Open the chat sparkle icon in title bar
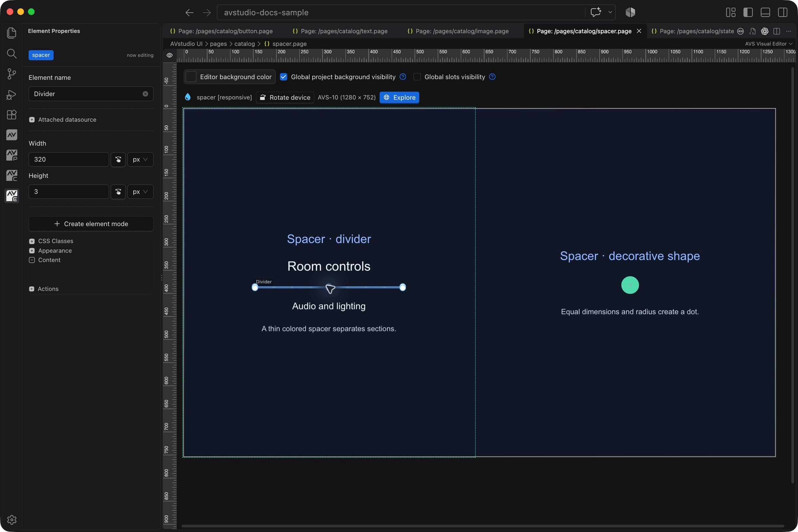 pyautogui.click(x=596, y=13)
